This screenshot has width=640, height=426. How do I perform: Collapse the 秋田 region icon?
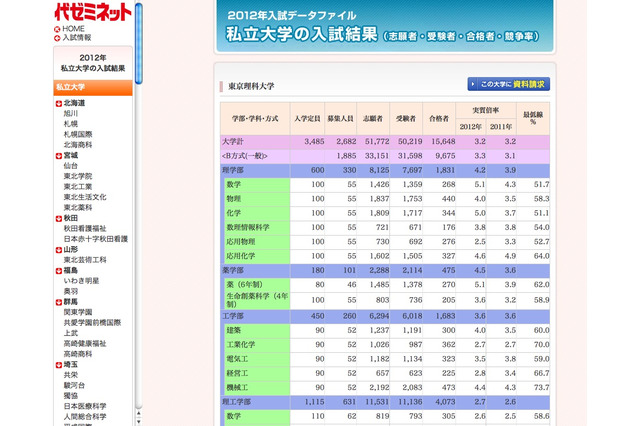[x=59, y=219]
